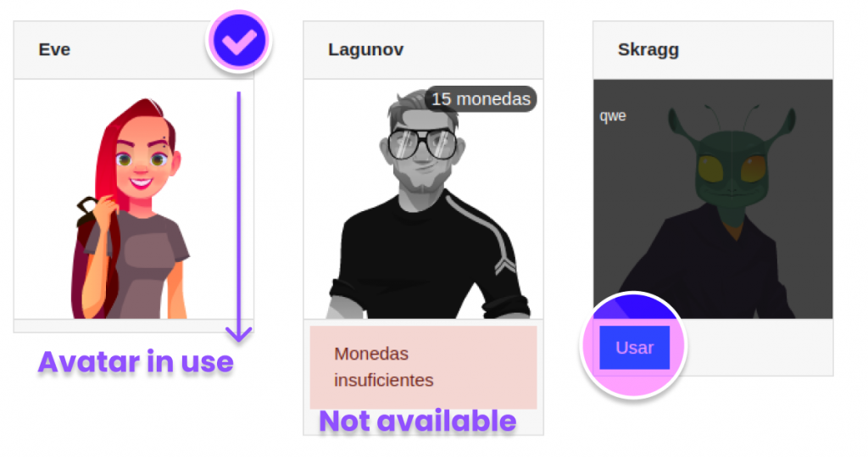Click the purple downward arrow annotation
This screenshot has height=458, width=868.
(x=238, y=216)
